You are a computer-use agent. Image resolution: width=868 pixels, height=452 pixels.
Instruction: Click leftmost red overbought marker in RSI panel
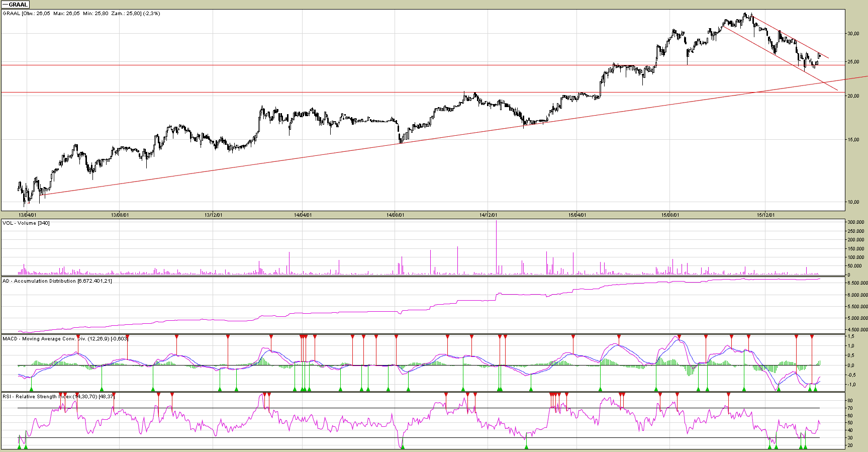[x=60, y=395]
